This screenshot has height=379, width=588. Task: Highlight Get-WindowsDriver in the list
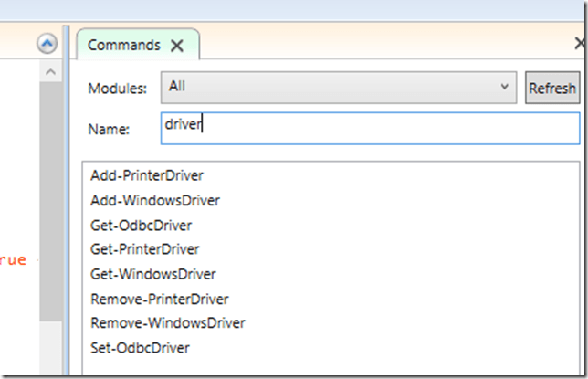pos(154,274)
